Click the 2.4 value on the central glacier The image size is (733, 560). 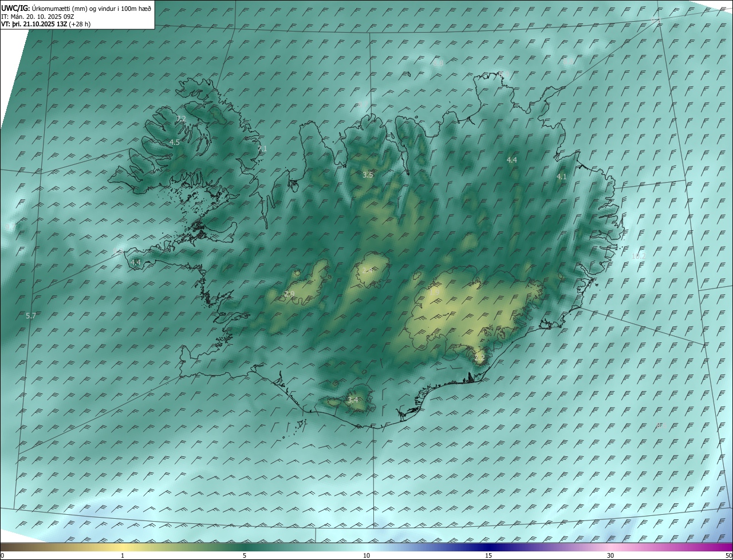point(368,270)
